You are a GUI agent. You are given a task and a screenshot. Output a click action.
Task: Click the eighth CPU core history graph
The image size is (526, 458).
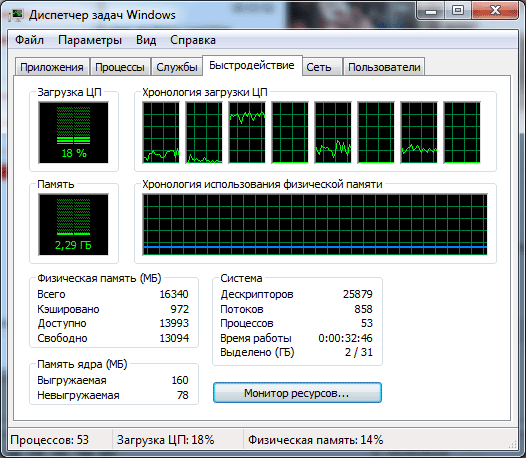462,133
